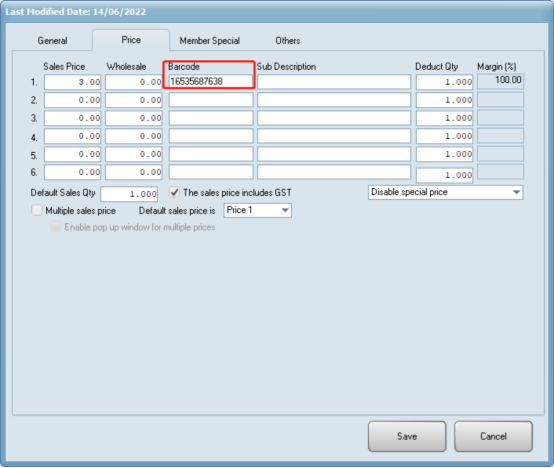Click the row 1 Sales Price field
This screenshot has height=468, width=554.
coord(72,82)
